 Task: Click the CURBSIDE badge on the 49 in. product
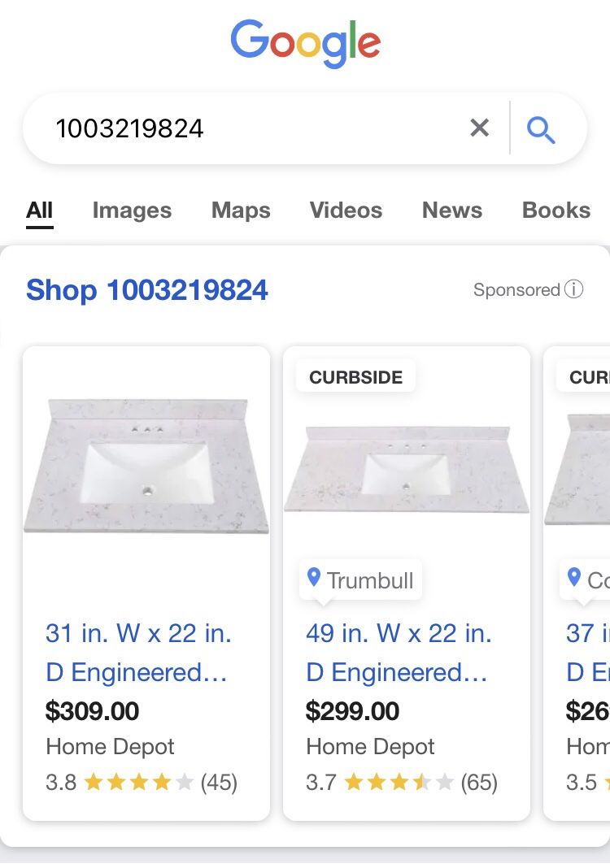(356, 377)
